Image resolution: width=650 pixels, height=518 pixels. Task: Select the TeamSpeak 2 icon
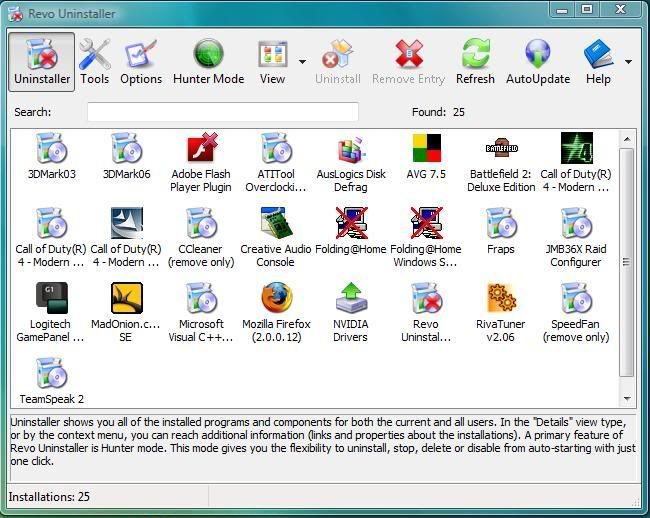pos(51,373)
